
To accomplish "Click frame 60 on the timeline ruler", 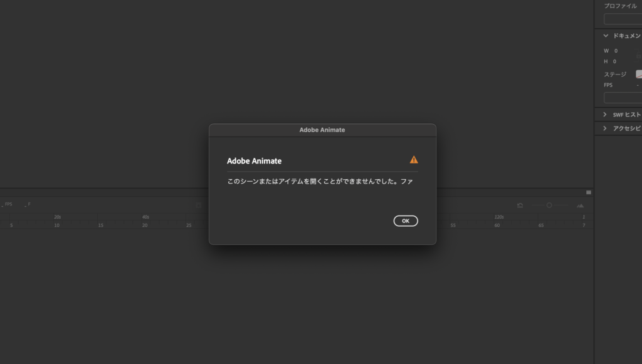I will [x=497, y=226].
